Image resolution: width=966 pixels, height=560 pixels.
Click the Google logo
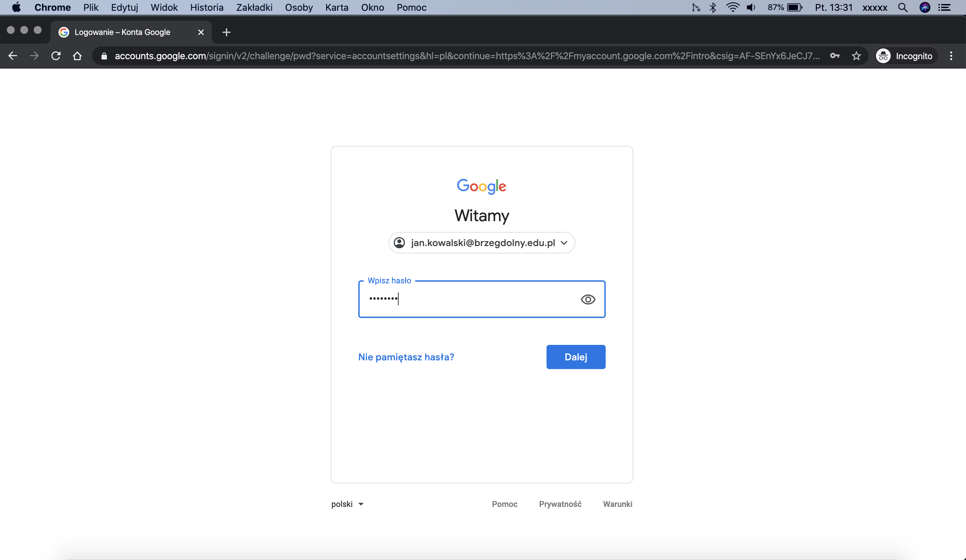(x=481, y=186)
